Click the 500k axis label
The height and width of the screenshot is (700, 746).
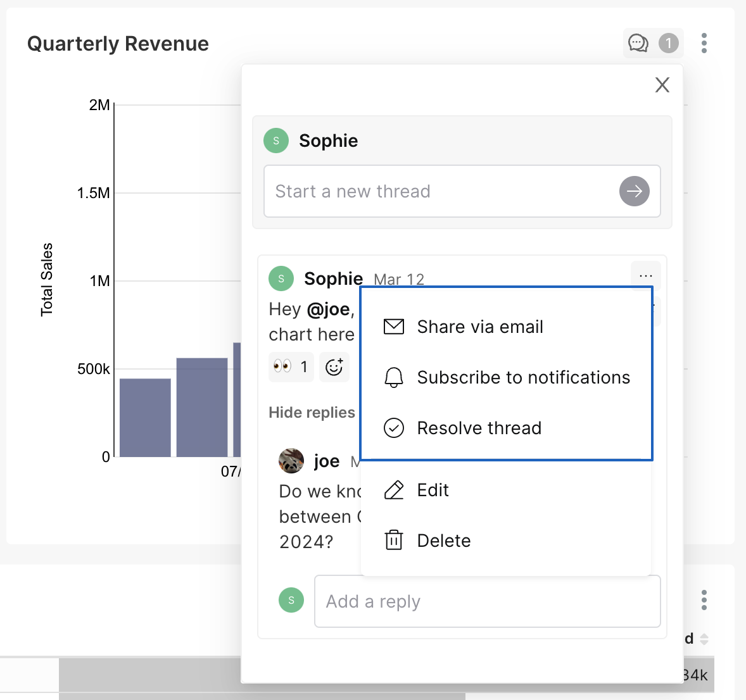pyautogui.click(x=93, y=369)
